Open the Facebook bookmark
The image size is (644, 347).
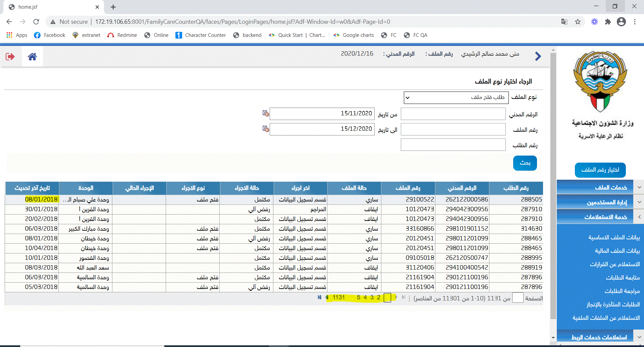pyautogui.click(x=50, y=35)
